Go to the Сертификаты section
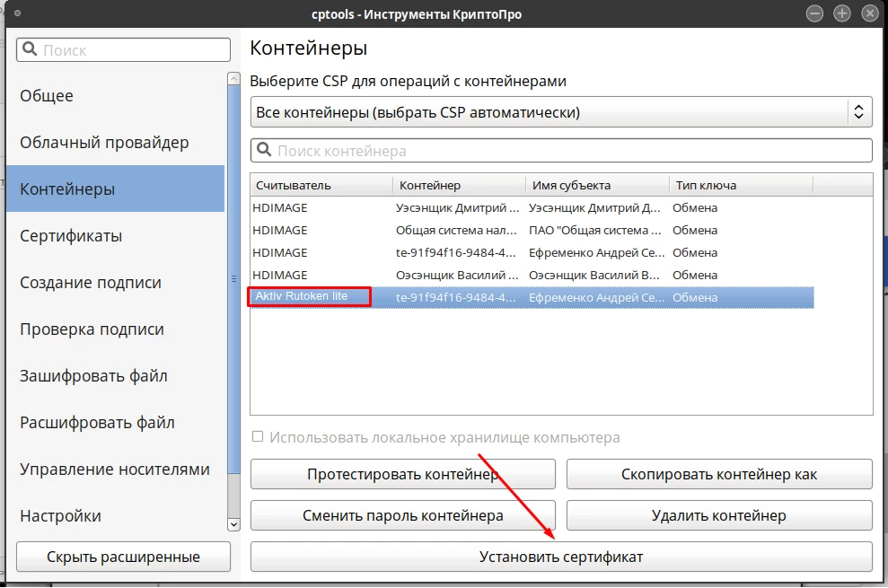The width and height of the screenshot is (888, 588). 116,236
